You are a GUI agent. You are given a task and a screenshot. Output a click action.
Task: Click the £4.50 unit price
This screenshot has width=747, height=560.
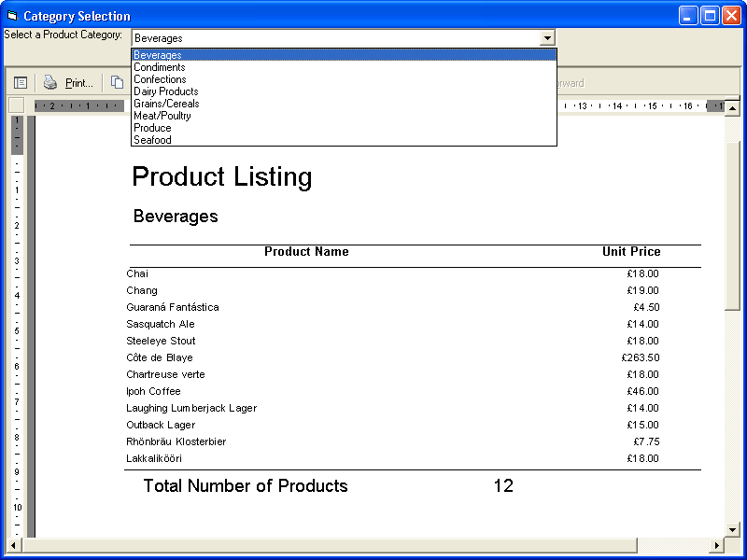[646, 307]
